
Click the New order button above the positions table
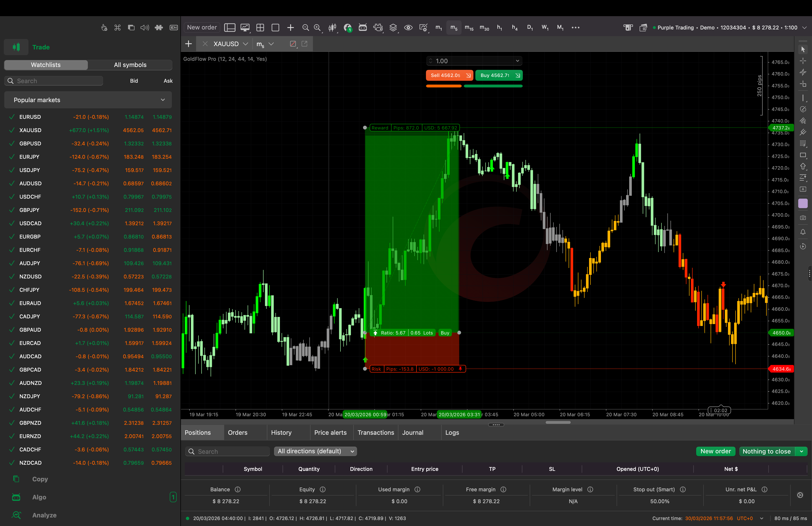pos(715,451)
